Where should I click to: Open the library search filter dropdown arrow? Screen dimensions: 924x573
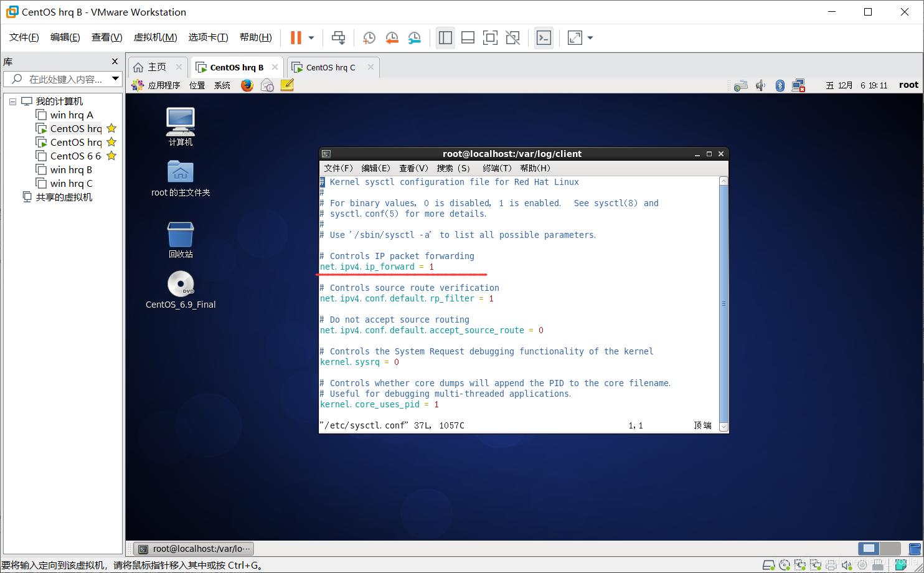115,79
